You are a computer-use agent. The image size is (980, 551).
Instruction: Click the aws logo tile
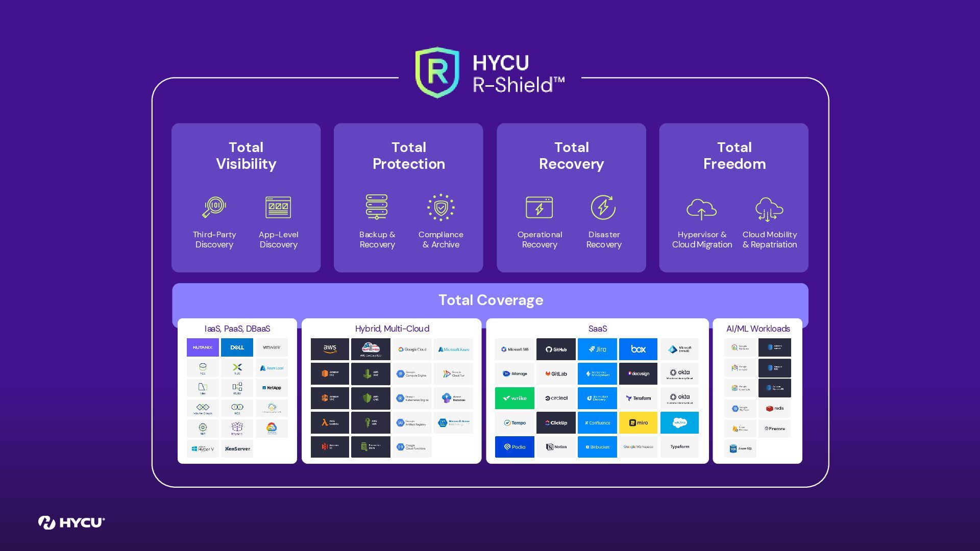pyautogui.click(x=330, y=349)
